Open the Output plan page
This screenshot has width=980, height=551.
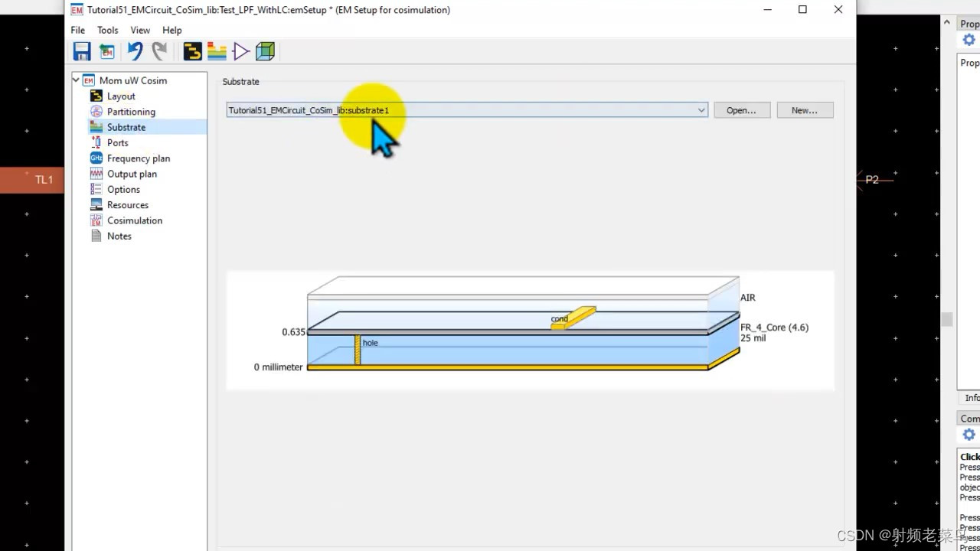point(132,174)
